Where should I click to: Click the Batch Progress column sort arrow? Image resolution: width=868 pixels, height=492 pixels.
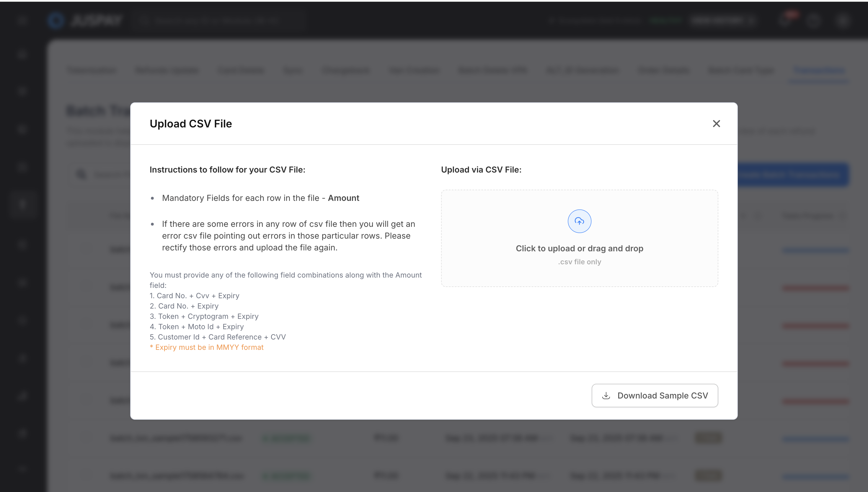843,216
